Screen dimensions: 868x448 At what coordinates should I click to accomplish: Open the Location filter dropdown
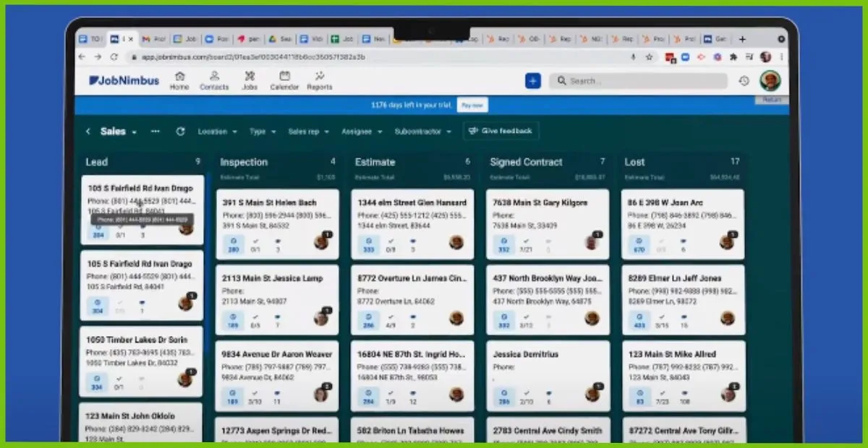[218, 132]
